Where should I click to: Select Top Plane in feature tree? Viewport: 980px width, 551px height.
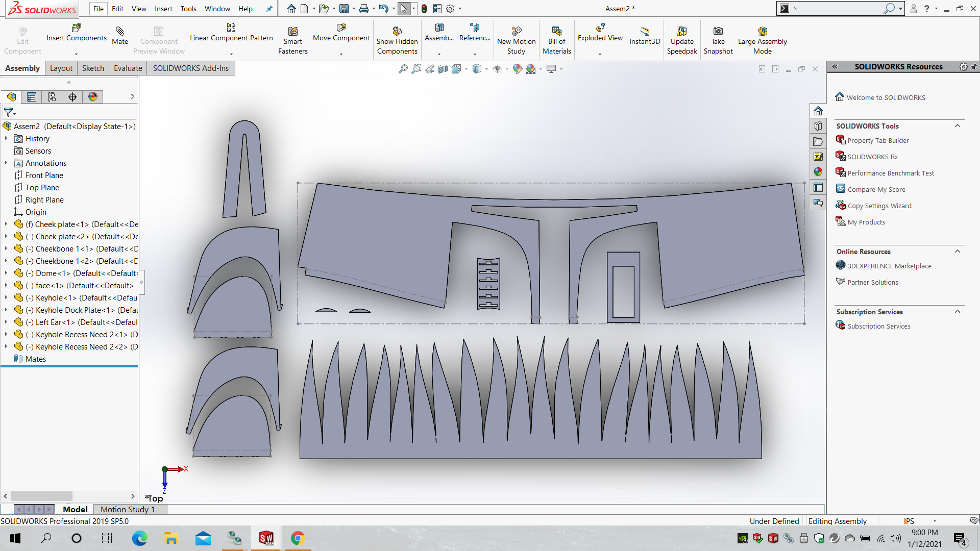pyautogui.click(x=42, y=188)
